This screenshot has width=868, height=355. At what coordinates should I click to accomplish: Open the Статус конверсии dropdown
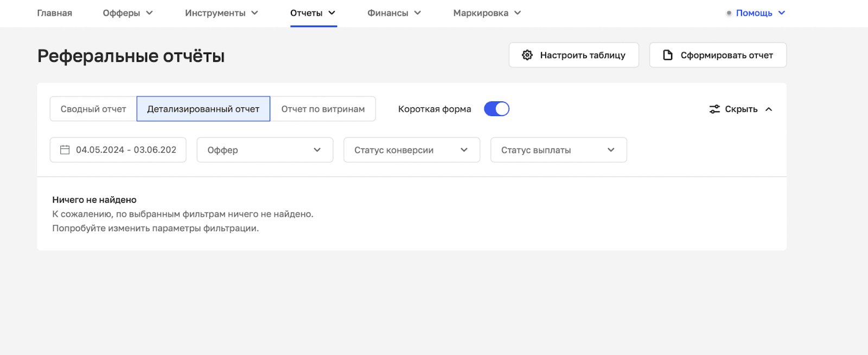(x=412, y=150)
